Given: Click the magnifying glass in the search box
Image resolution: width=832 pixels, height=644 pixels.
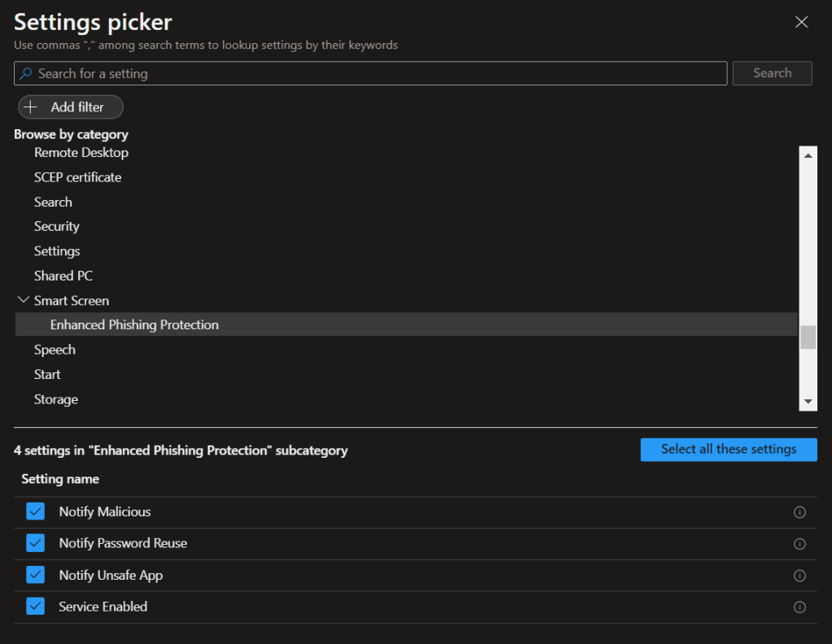Looking at the screenshot, I should coord(26,73).
